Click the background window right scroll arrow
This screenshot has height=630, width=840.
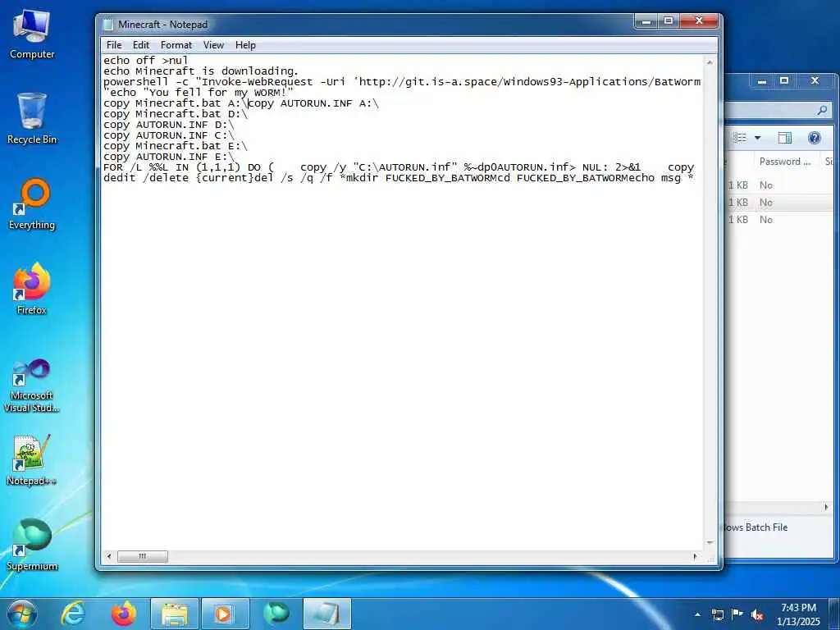[825, 507]
